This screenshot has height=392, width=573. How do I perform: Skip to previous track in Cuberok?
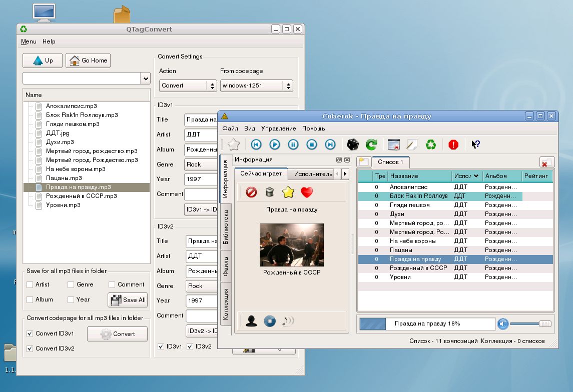pyautogui.click(x=256, y=144)
